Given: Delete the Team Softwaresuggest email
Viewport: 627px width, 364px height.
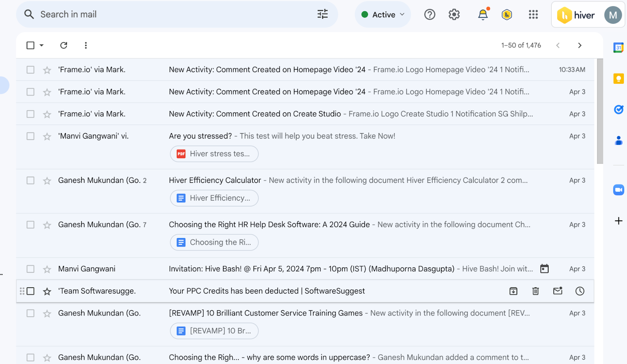Looking at the screenshot, I should tap(536, 291).
